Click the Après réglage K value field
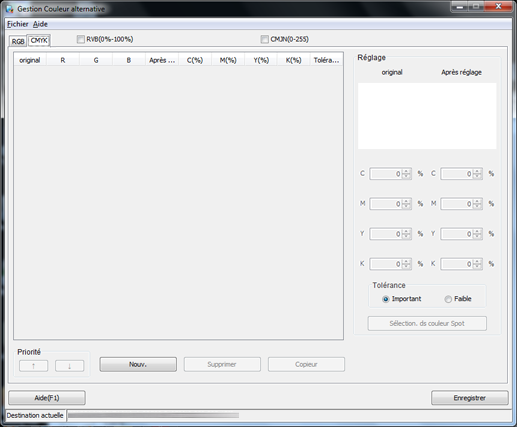This screenshot has height=427, width=517. point(457,264)
